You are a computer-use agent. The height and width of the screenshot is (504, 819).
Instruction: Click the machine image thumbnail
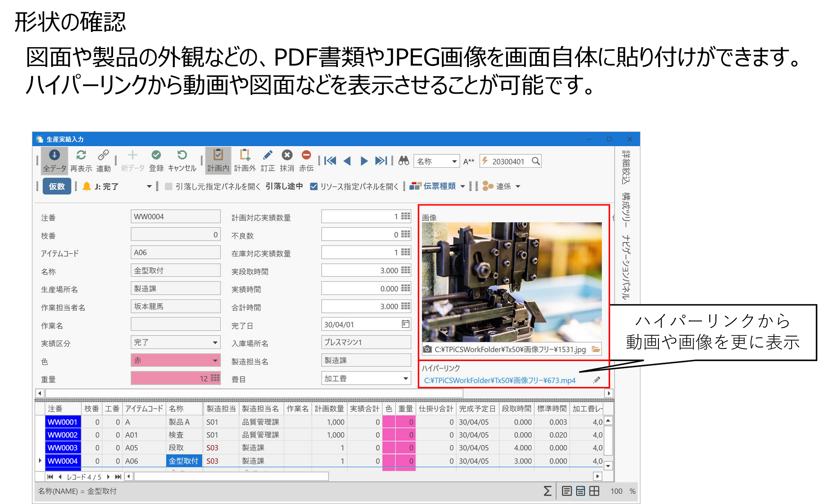click(512, 282)
